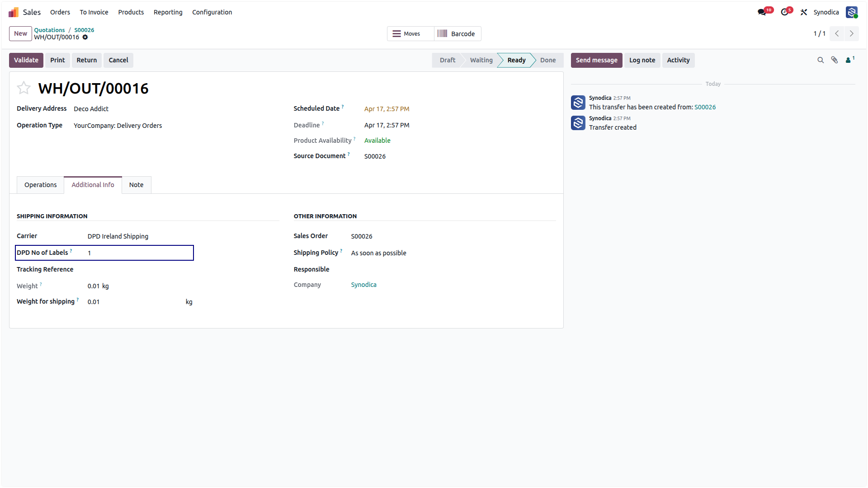Open the gear actions menu beside WH/OUT/00016
The height and width of the screenshot is (488, 868).
coord(85,38)
